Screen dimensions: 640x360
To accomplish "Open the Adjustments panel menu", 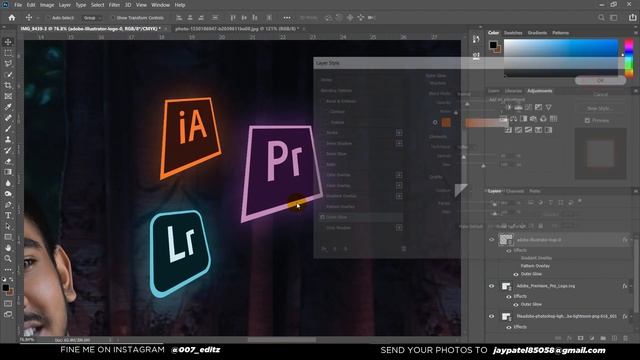I will (636, 91).
